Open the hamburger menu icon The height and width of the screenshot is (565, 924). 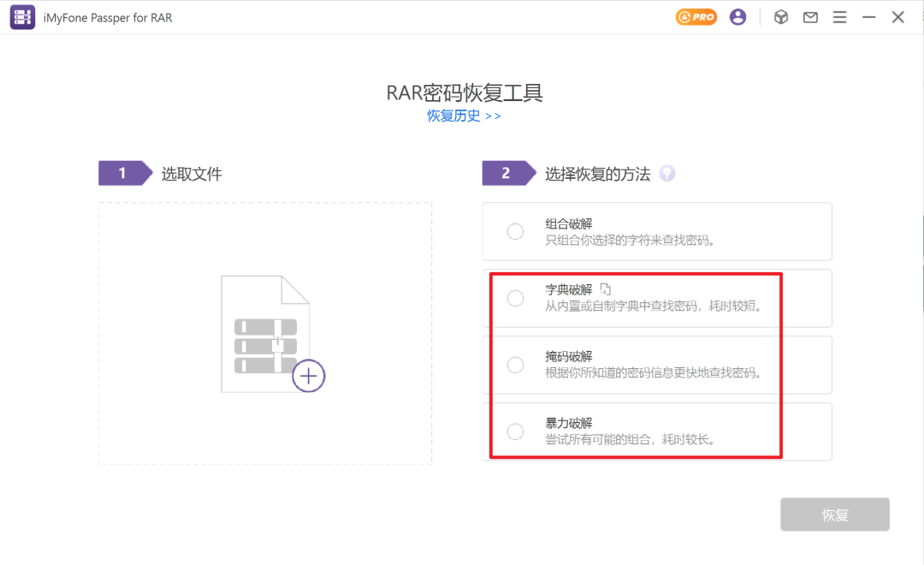839,16
